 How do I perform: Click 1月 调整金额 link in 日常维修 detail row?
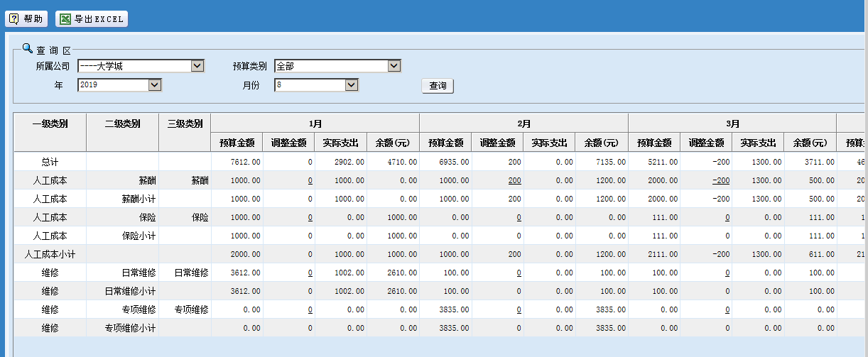coord(310,273)
